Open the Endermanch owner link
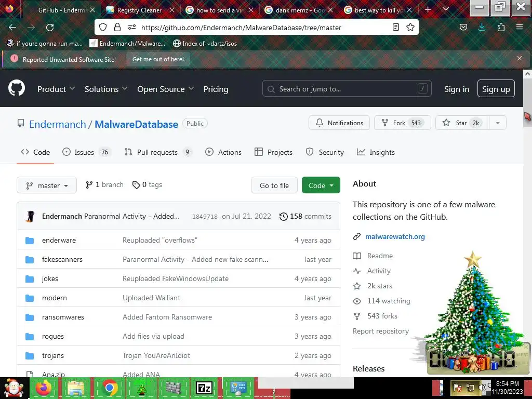 [x=58, y=124]
